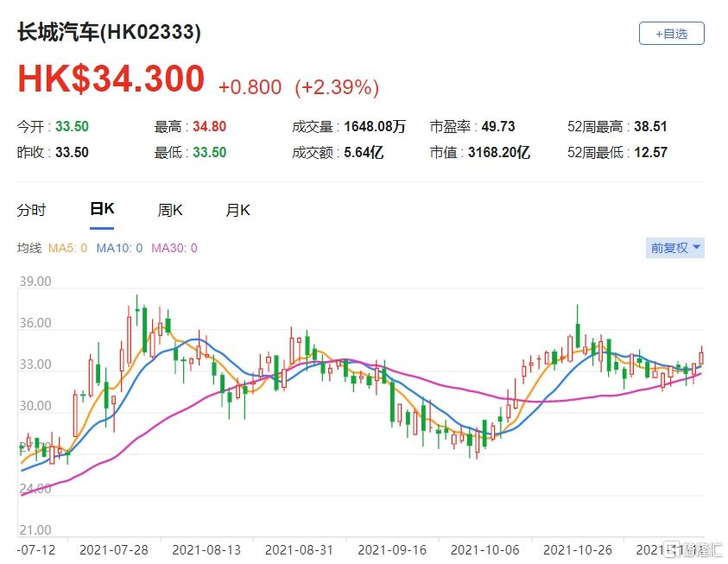Click the 2021-08-13 date axis label
Image resolution: width=728 pixels, height=564 pixels.
tap(206, 550)
